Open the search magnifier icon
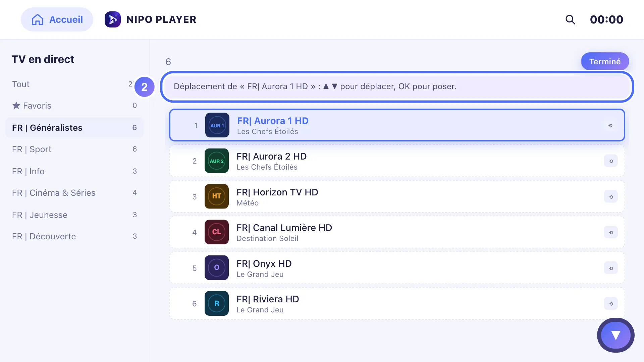This screenshot has height=362, width=644. coord(570,19)
